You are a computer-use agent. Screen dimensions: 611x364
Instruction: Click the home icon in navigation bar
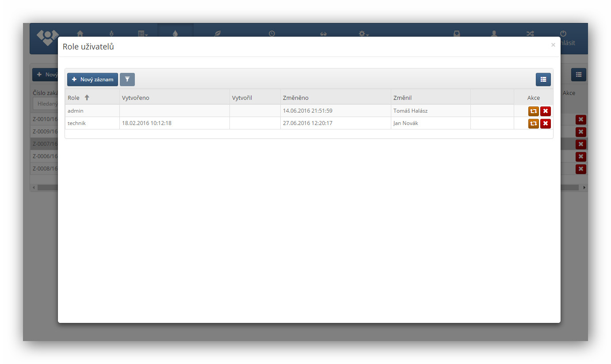pyautogui.click(x=80, y=33)
